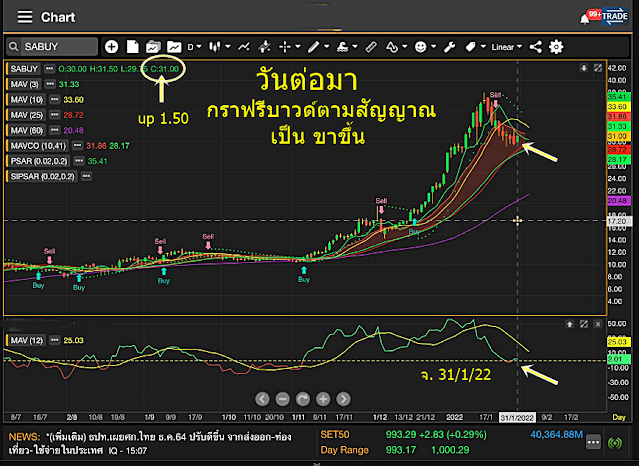Open the emoji sticker tool
This screenshot has width=639, height=466.
click(420, 47)
